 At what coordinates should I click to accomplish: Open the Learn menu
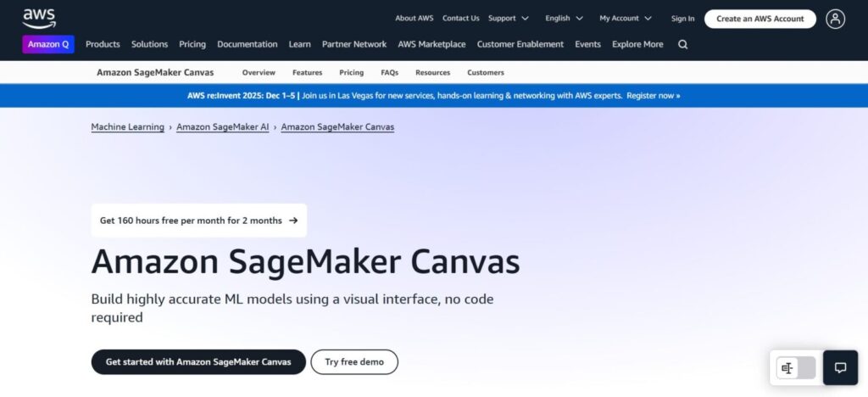click(299, 44)
